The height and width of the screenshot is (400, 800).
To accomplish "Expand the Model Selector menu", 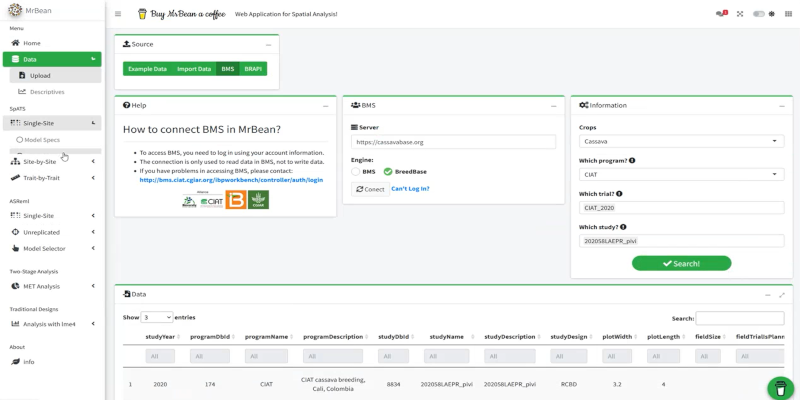I will click(52, 248).
